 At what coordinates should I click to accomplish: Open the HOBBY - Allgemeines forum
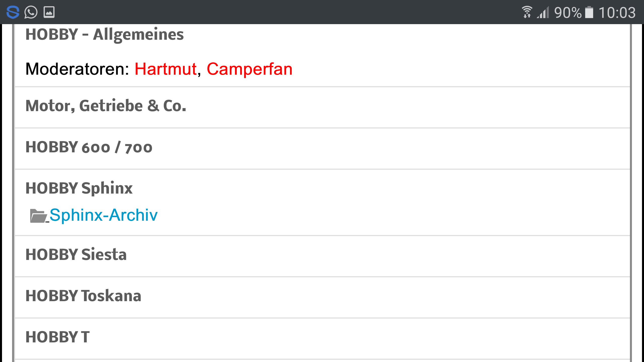[x=105, y=34]
